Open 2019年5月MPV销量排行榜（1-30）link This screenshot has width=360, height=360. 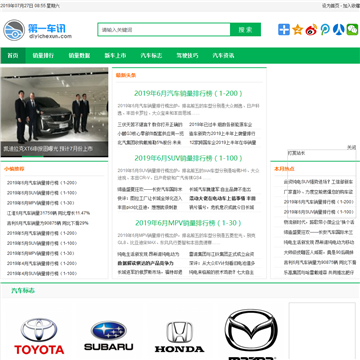pyautogui.click(x=41, y=253)
